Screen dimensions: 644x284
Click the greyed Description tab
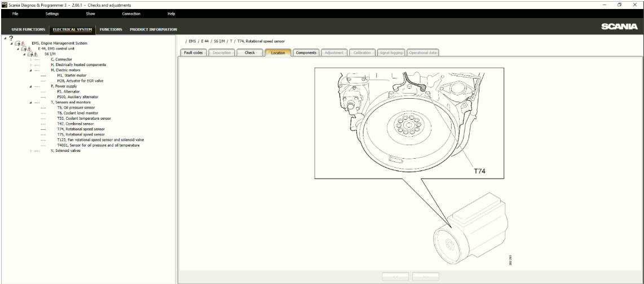[222, 53]
